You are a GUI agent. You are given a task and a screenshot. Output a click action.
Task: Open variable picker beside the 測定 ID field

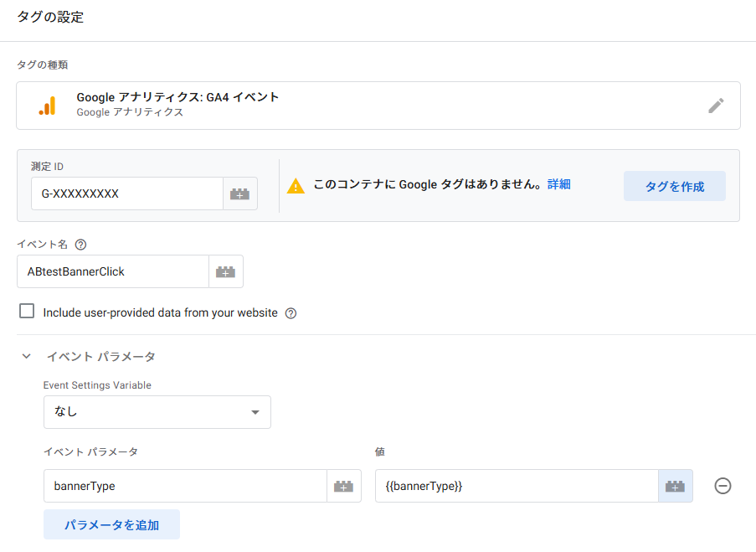tap(240, 193)
